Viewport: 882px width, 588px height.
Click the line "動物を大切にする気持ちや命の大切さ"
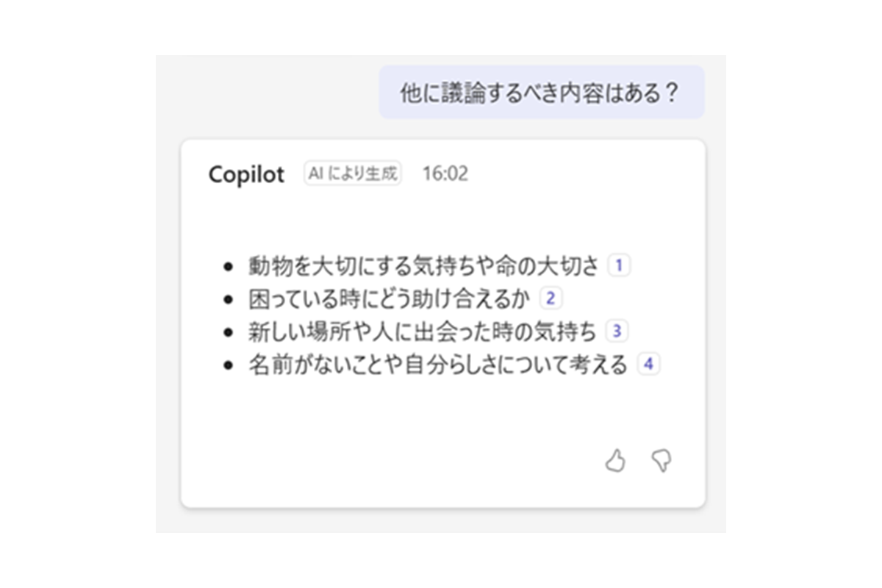click(x=424, y=266)
